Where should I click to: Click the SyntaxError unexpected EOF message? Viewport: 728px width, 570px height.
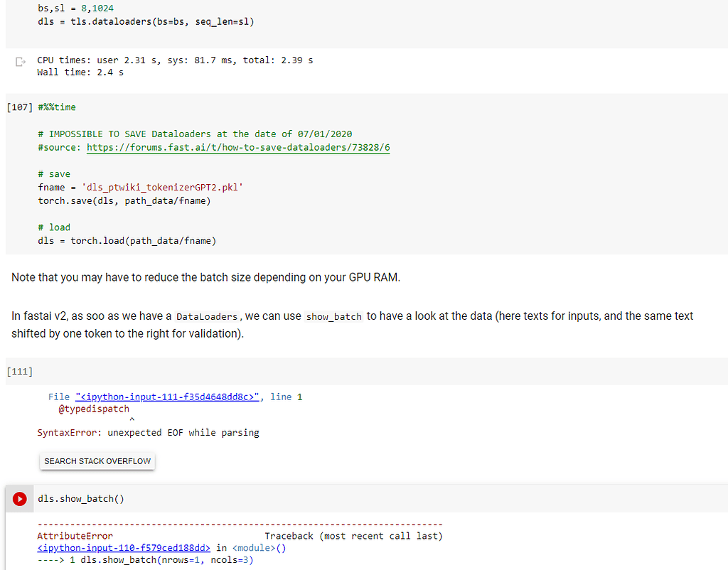point(147,432)
